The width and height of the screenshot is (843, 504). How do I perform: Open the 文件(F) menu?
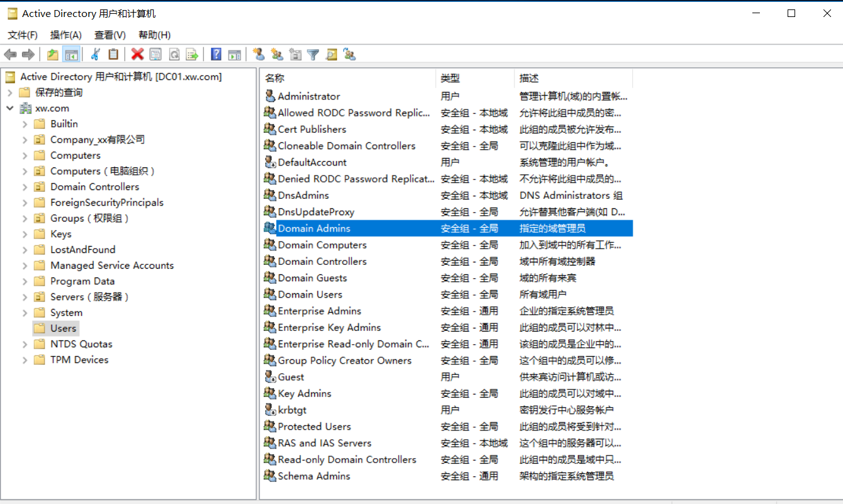click(x=23, y=35)
